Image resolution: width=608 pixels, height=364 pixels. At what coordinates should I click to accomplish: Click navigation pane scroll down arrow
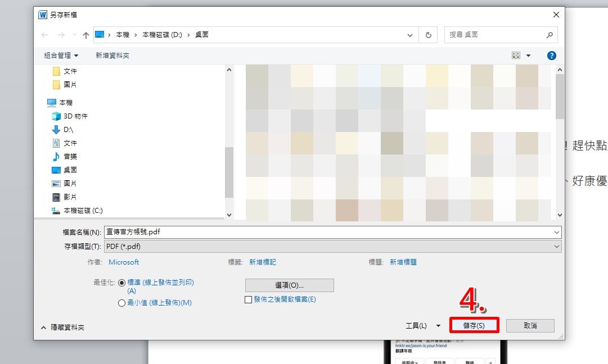229,215
